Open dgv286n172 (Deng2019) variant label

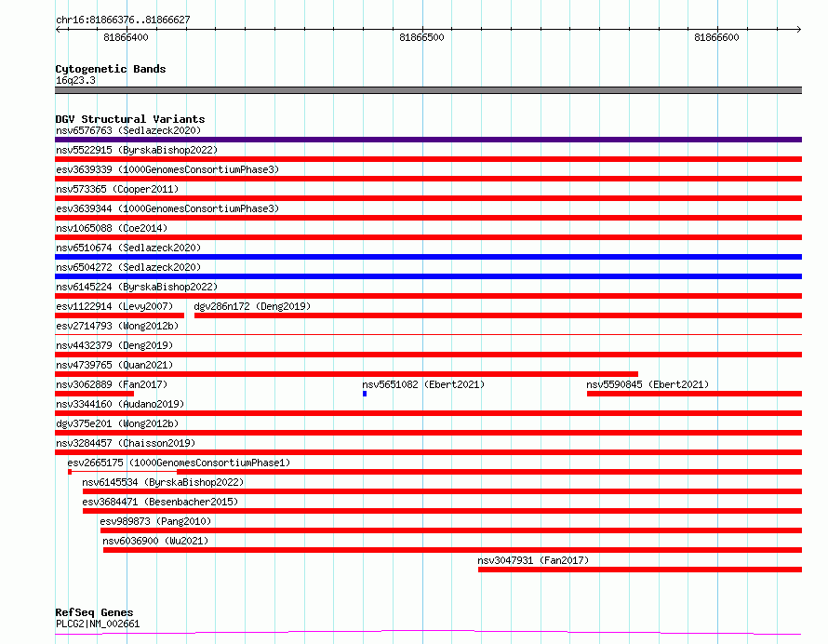(x=252, y=306)
